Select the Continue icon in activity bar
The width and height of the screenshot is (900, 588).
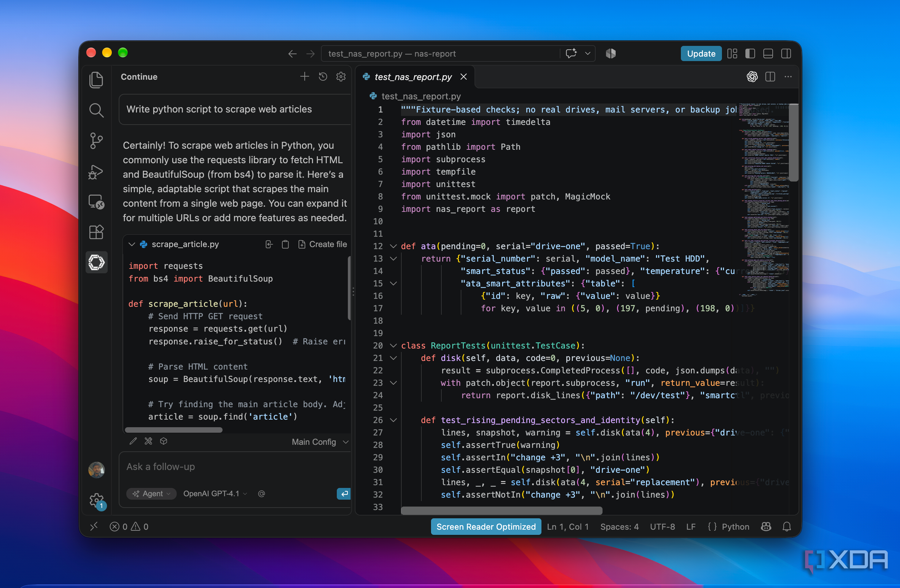pos(96,262)
